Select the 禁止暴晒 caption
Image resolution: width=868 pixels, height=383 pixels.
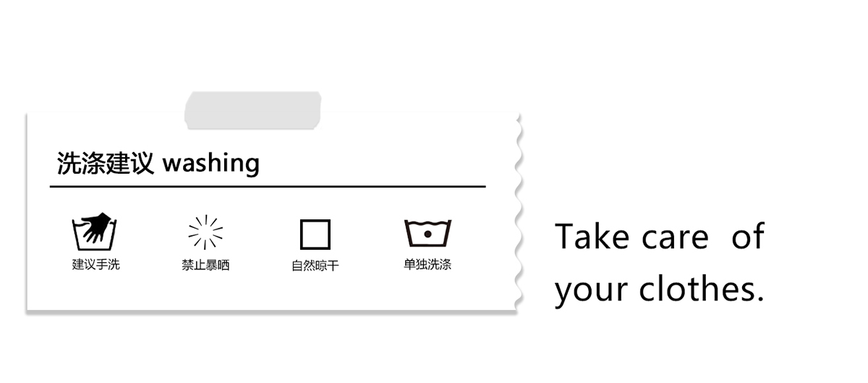pos(205,265)
